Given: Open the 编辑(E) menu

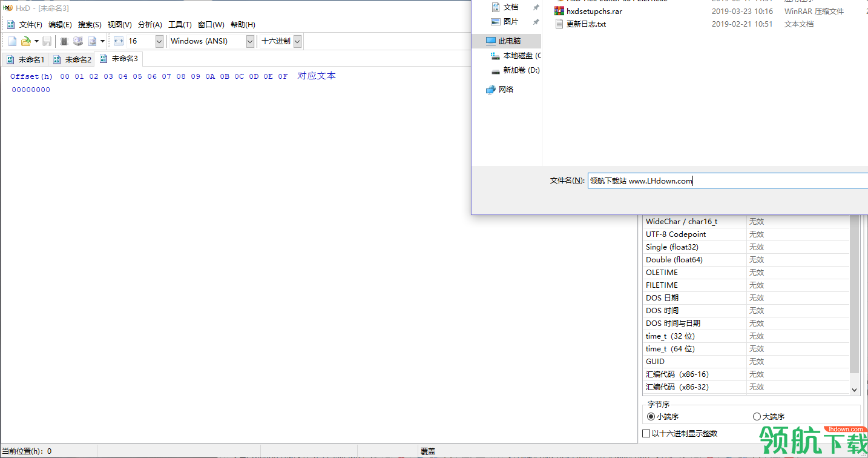Looking at the screenshot, I should tap(60, 25).
